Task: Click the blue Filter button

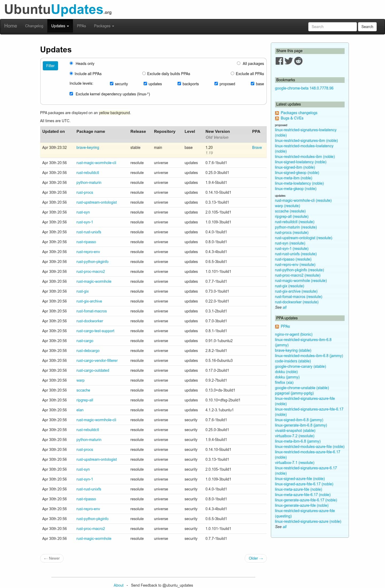Action: point(50,66)
